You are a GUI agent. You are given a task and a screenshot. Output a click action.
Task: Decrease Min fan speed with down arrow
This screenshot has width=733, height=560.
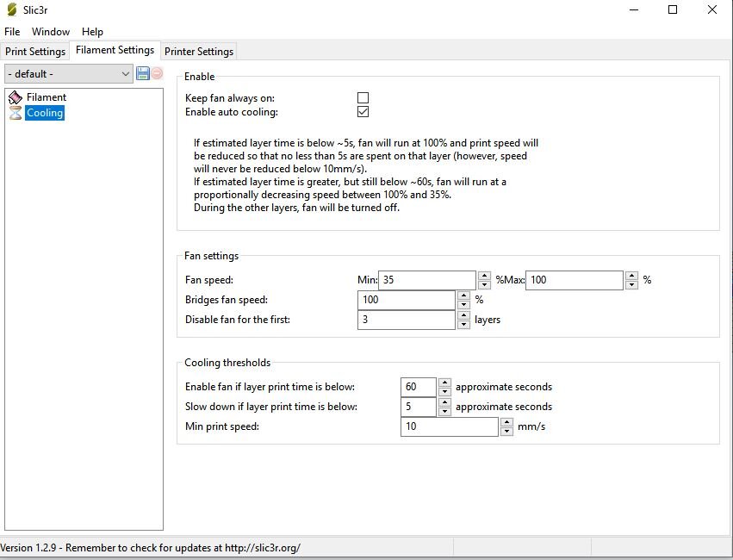pyautogui.click(x=484, y=284)
